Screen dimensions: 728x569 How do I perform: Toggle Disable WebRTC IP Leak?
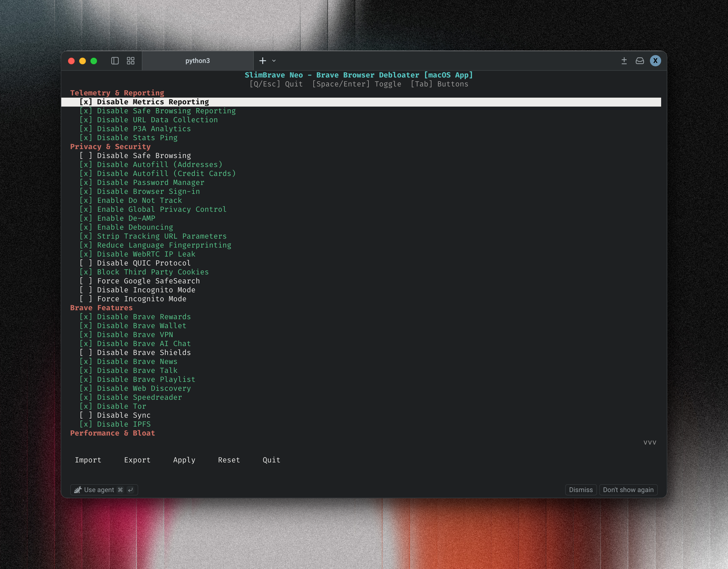pyautogui.click(x=137, y=254)
